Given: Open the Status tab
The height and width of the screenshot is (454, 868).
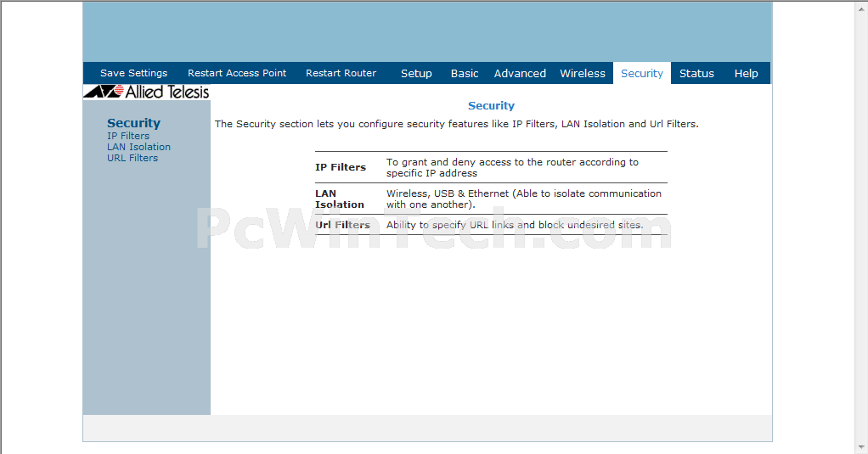Looking at the screenshot, I should coord(696,74).
